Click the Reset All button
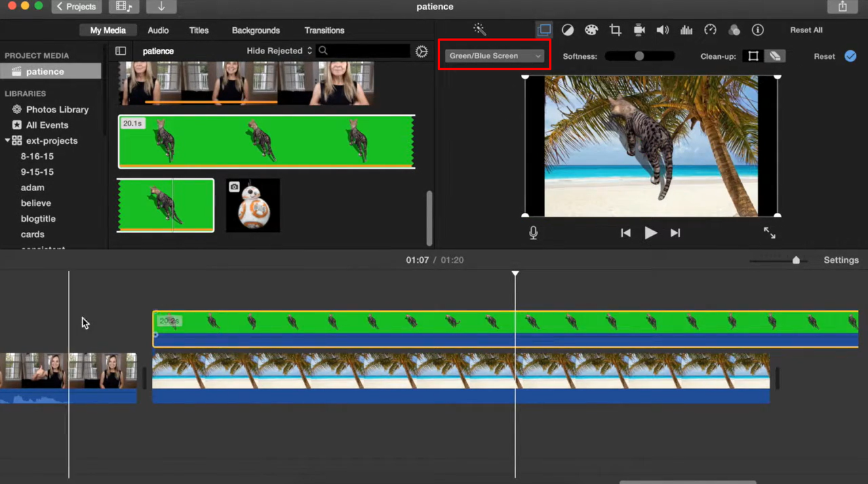The image size is (868, 484). (x=806, y=30)
